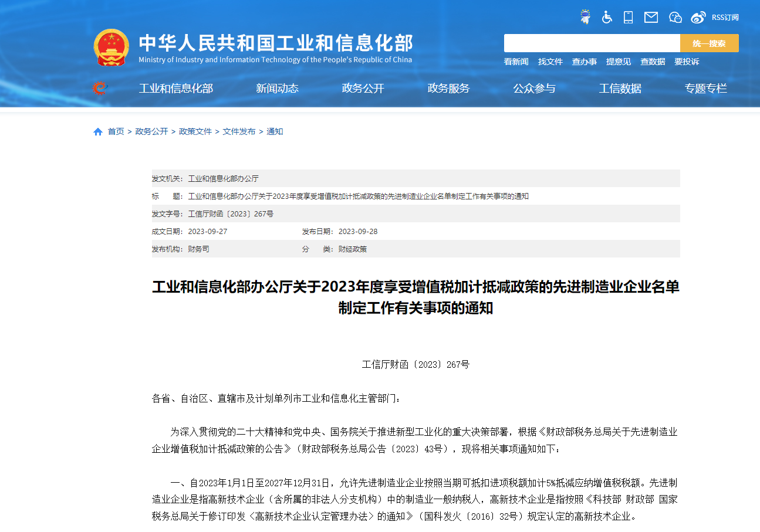The height and width of the screenshot is (532, 760).
Task: Click the home icon in breadcrumb
Action: point(98,131)
